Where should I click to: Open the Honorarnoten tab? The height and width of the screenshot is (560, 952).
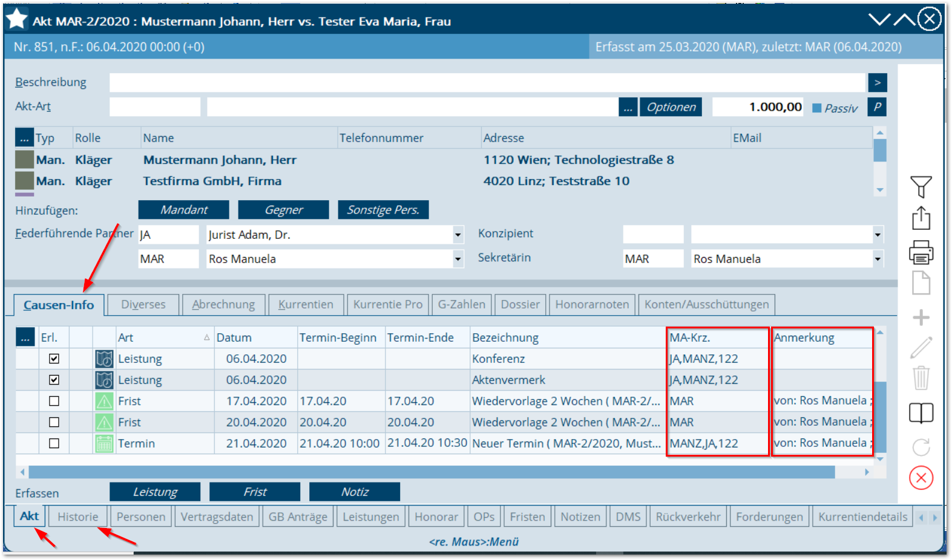coord(592,304)
